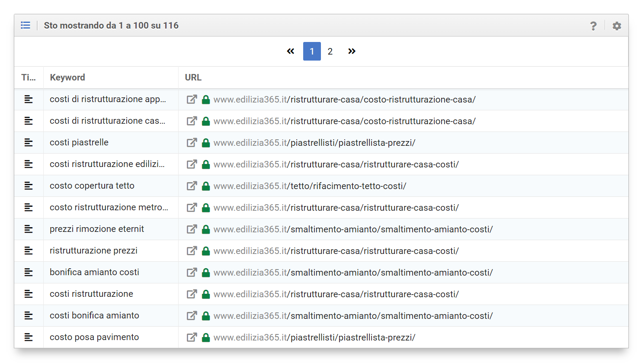Open external link icon for prezzi rimozione eternit
This screenshot has height=363, width=644.
click(x=192, y=229)
